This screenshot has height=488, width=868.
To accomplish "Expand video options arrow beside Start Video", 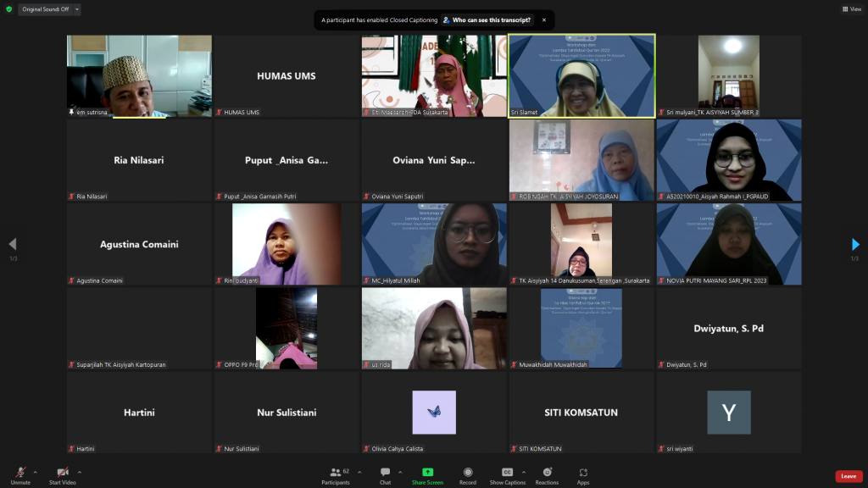I will pos(80,472).
